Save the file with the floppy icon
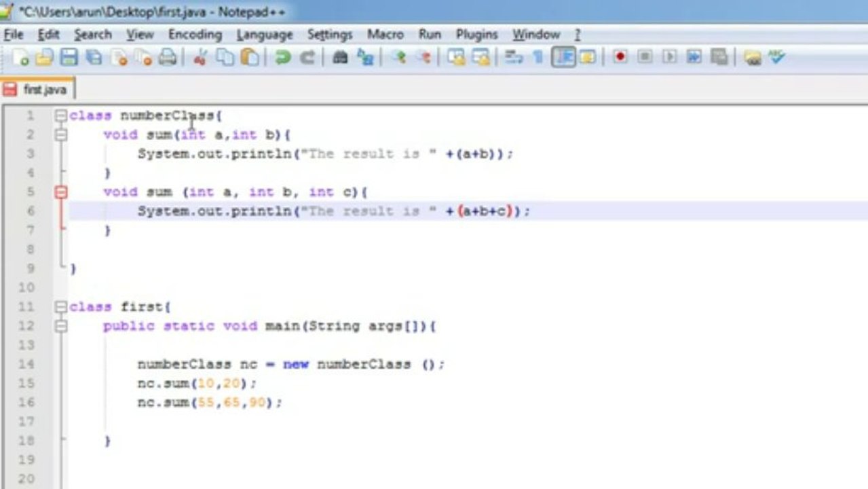 point(69,58)
